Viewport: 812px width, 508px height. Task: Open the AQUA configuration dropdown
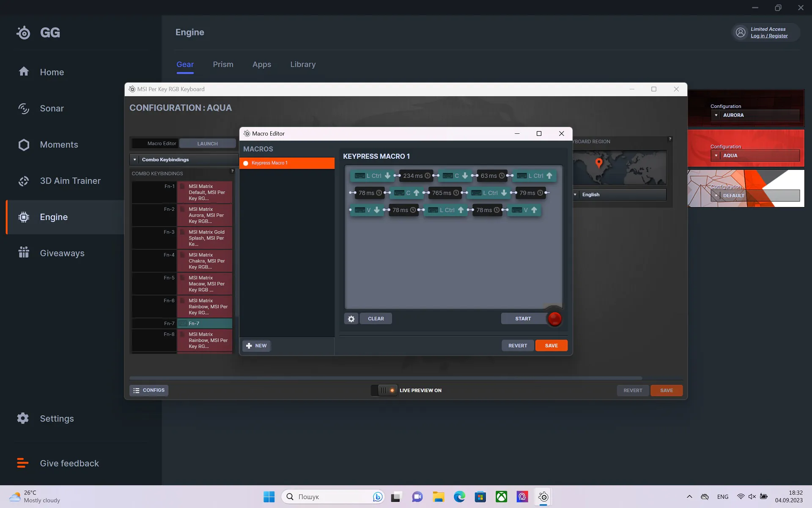tap(755, 155)
